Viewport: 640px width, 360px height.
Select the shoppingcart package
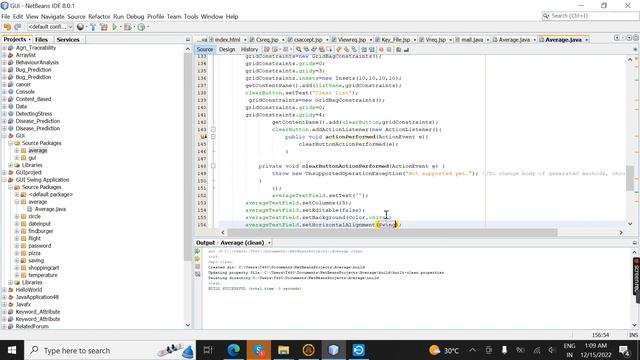pyautogui.click(x=44, y=268)
